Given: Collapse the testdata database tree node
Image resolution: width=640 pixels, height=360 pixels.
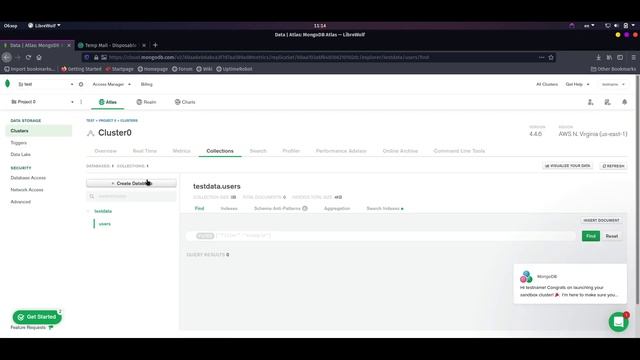Looking at the screenshot, I should point(88,211).
